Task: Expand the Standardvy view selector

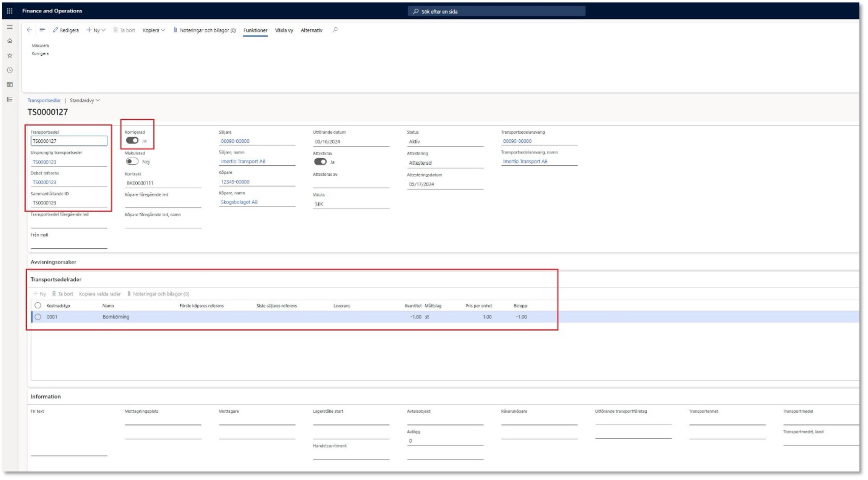Action: point(85,100)
